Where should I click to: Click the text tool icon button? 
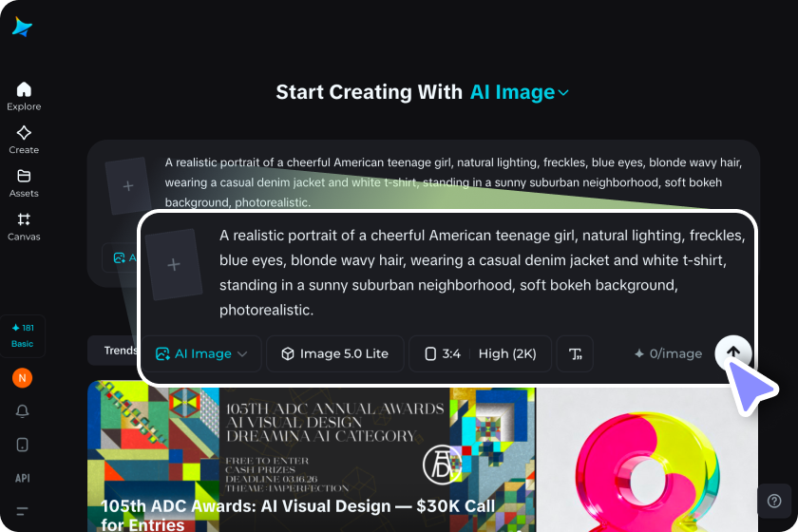tap(575, 353)
